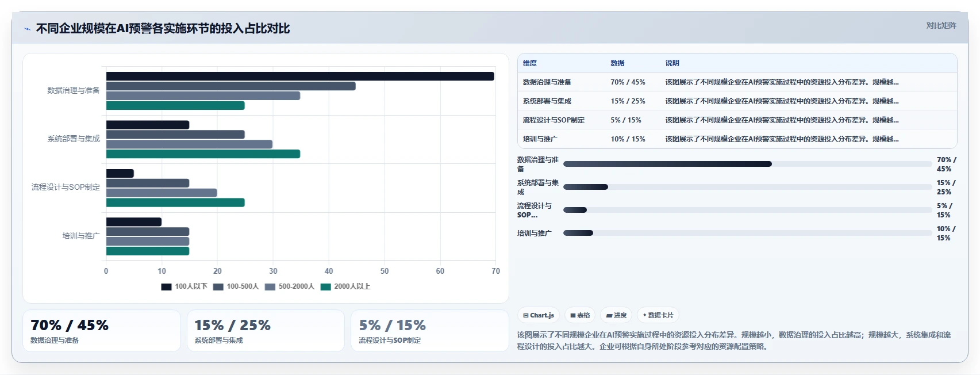980x375 pixels.
Task: Click the 系统部署与集成 axis label in chart
Action: coord(74,139)
